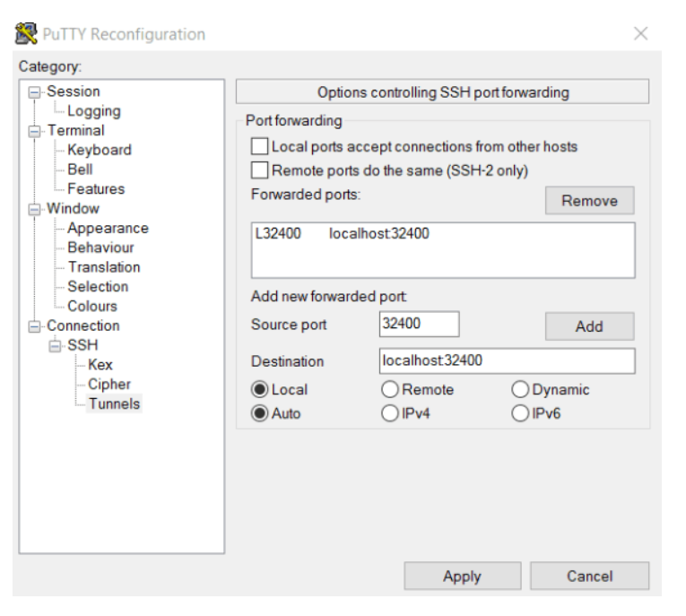Collapse the Terminal category node
686x616 pixels.
[34, 131]
